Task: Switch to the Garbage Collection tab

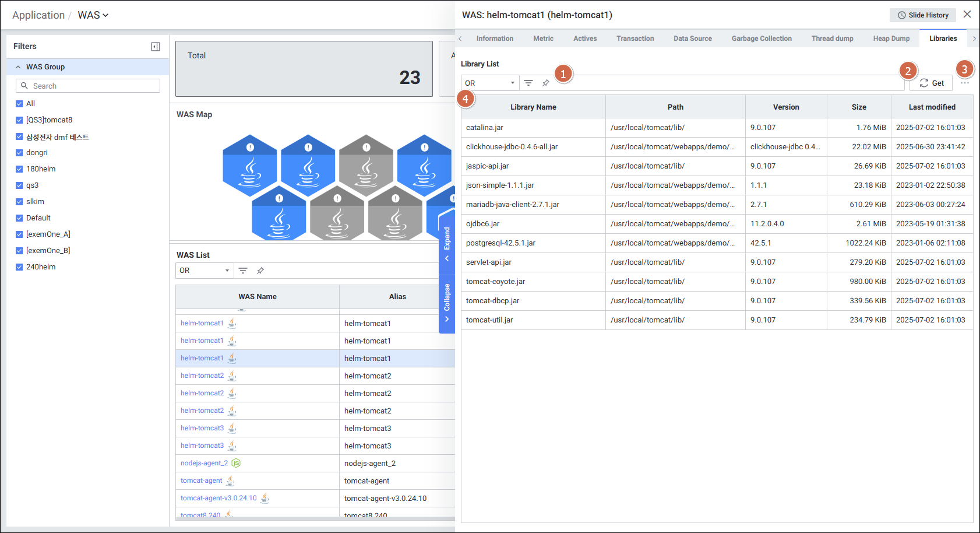Action: tap(762, 38)
